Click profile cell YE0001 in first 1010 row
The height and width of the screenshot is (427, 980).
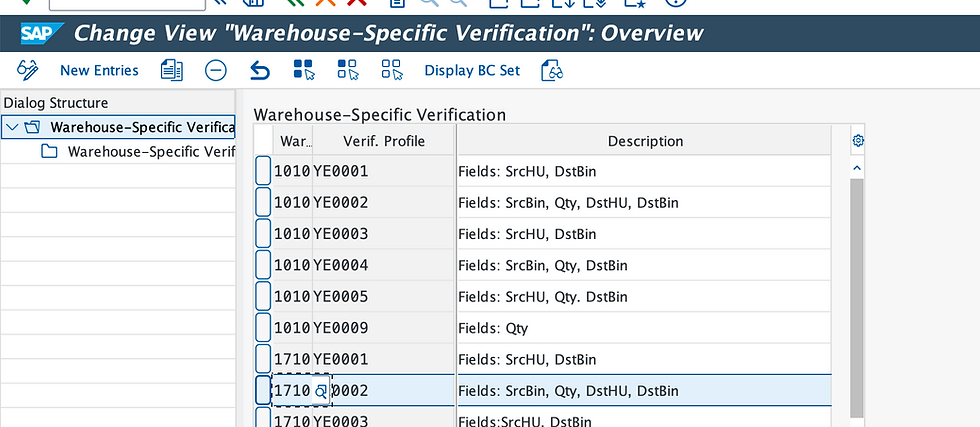383,171
